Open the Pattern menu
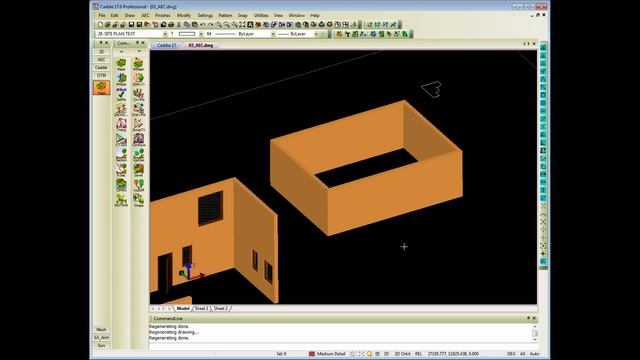Viewport: 640px width, 360px height. pyautogui.click(x=225, y=16)
